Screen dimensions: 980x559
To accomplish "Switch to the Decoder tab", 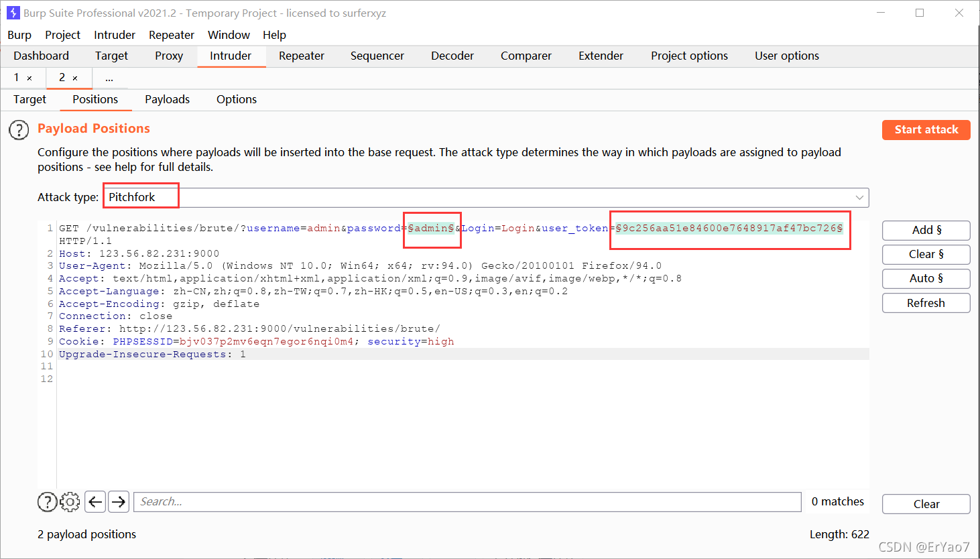I will click(x=452, y=56).
